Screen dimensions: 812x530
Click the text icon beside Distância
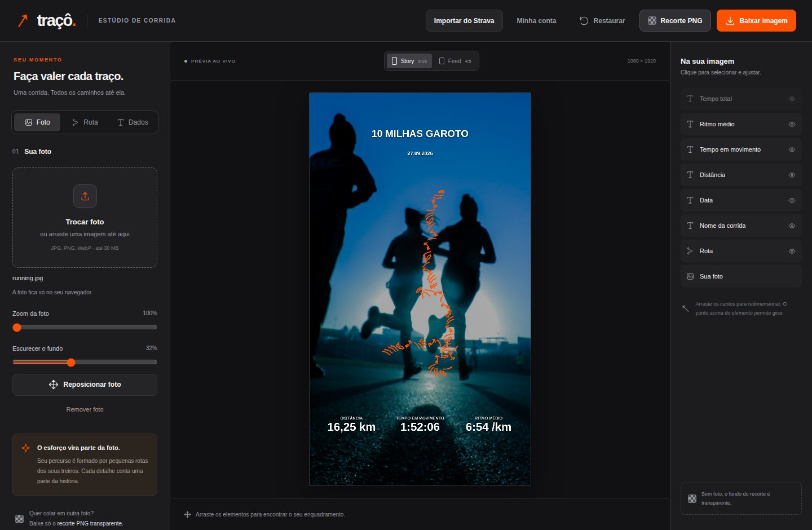point(690,175)
